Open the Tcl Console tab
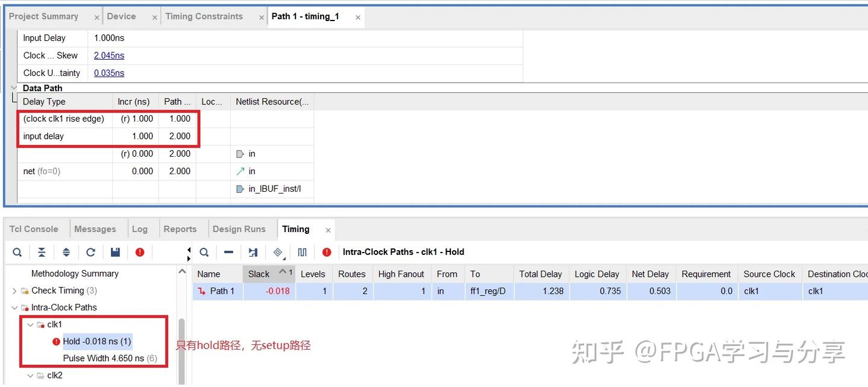 pyautogui.click(x=33, y=229)
